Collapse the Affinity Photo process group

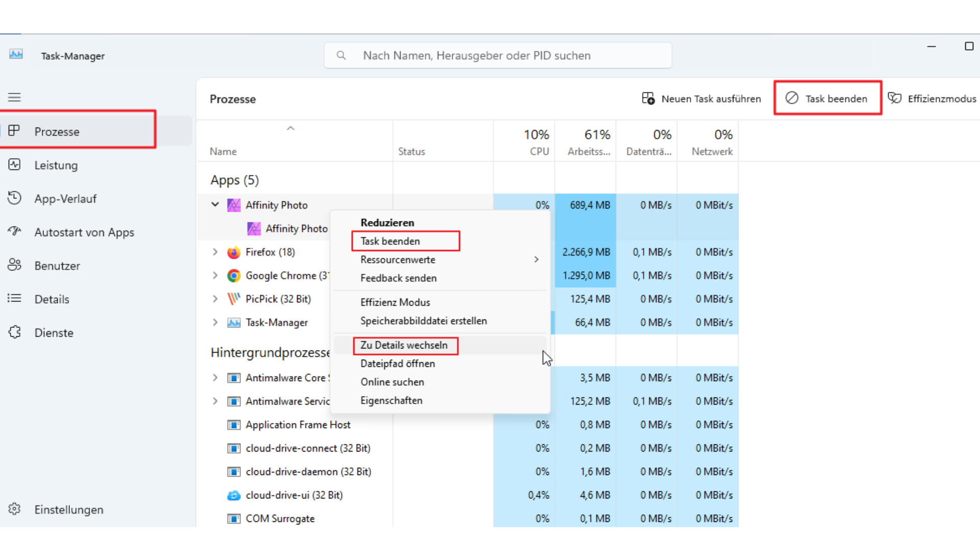click(215, 205)
